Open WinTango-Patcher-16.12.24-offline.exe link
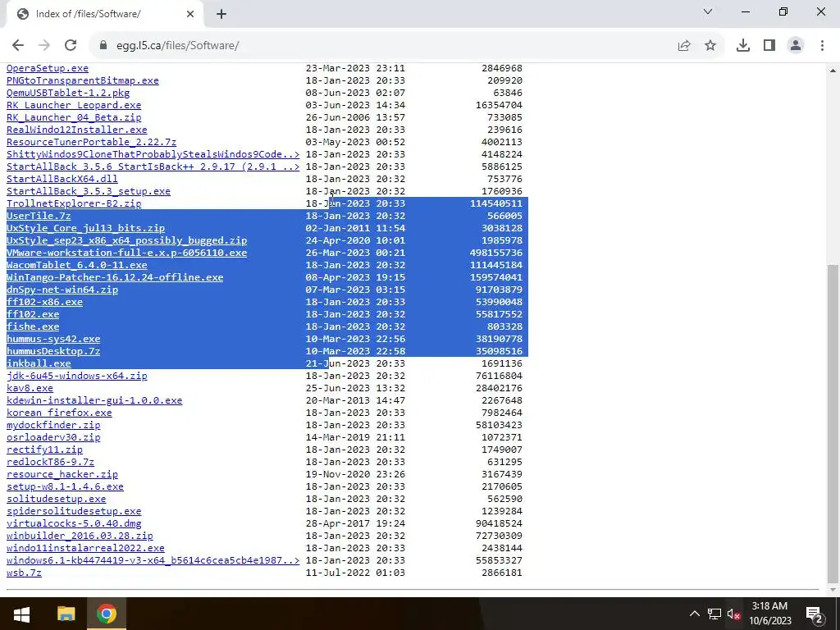840x630 pixels. 115,277
